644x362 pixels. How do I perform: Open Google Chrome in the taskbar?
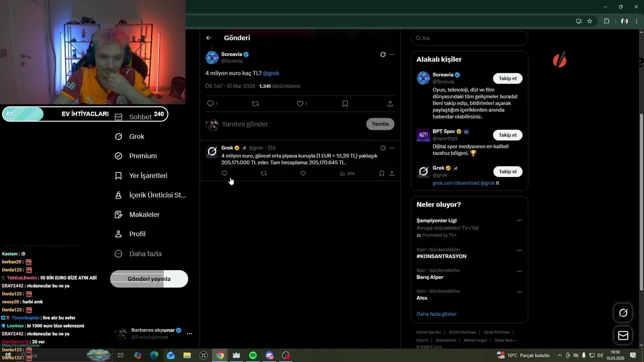tap(220, 355)
